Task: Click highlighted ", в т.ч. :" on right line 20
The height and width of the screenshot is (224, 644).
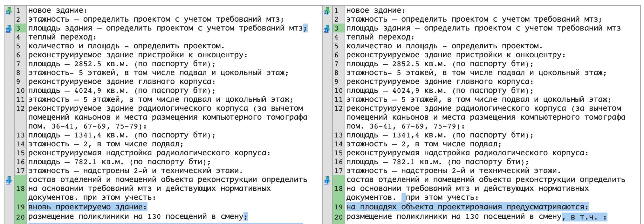Action: [x=584, y=217]
